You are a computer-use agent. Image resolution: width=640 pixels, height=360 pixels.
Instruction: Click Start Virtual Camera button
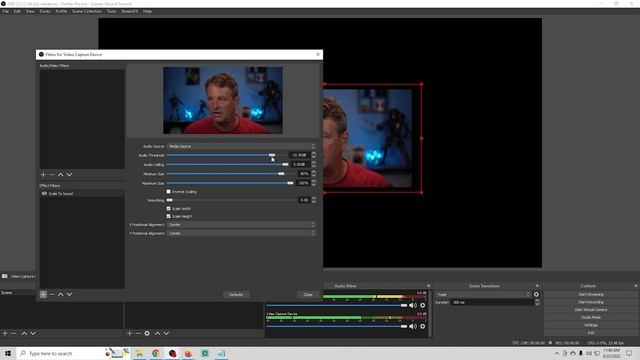pos(591,310)
